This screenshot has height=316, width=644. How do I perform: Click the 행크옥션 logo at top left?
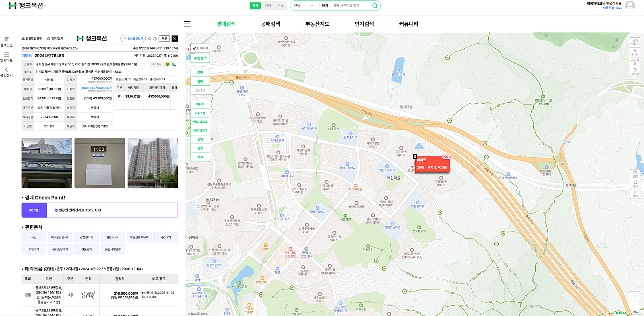coord(26,6)
